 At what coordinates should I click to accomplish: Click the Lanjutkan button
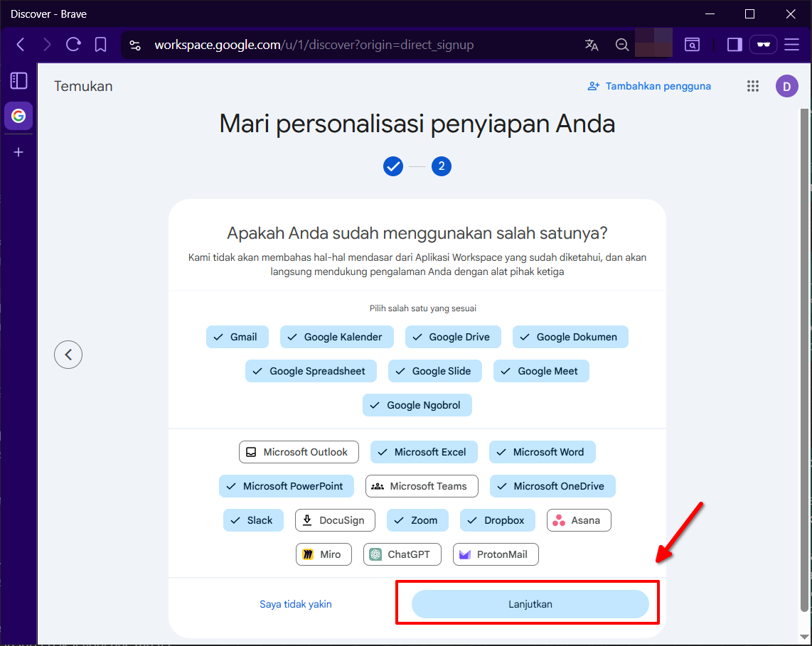click(530, 604)
